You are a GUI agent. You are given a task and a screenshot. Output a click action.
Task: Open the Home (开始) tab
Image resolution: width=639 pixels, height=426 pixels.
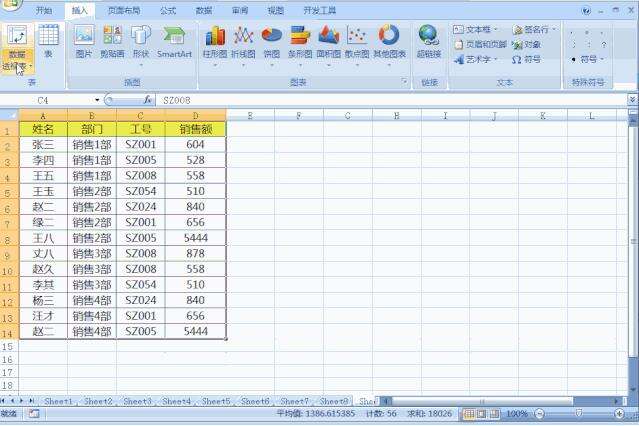point(44,11)
